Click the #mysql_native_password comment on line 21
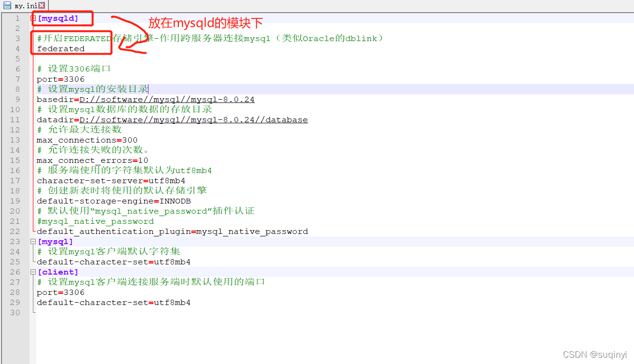 95,221
